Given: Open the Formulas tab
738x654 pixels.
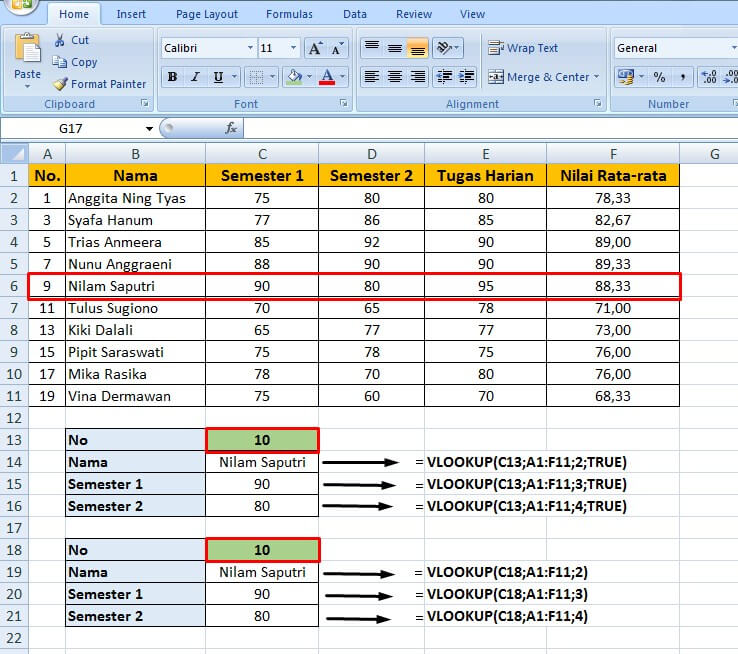Looking at the screenshot, I should (289, 14).
